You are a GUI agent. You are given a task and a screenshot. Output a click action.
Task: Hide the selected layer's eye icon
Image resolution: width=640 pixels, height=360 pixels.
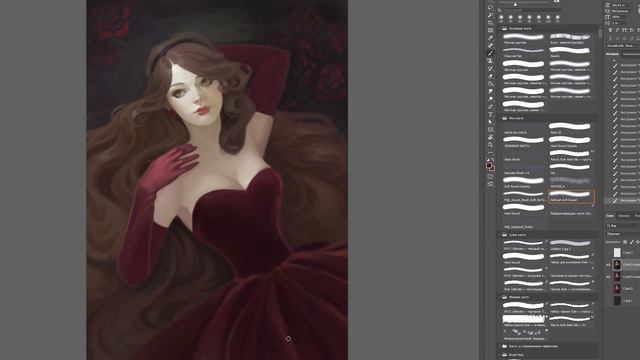pos(608,264)
